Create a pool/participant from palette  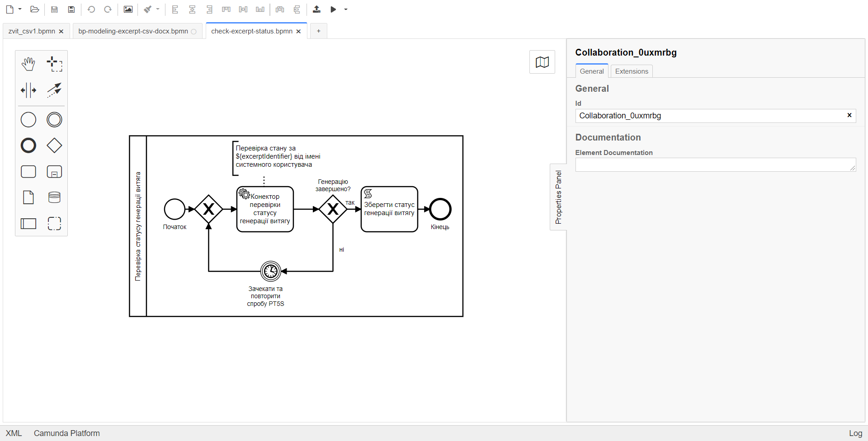coord(28,224)
